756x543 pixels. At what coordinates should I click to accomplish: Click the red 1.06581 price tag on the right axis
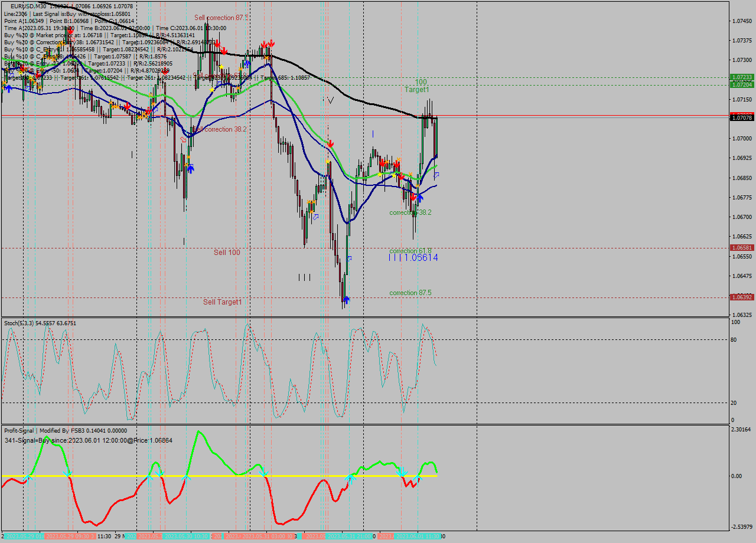click(742, 247)
